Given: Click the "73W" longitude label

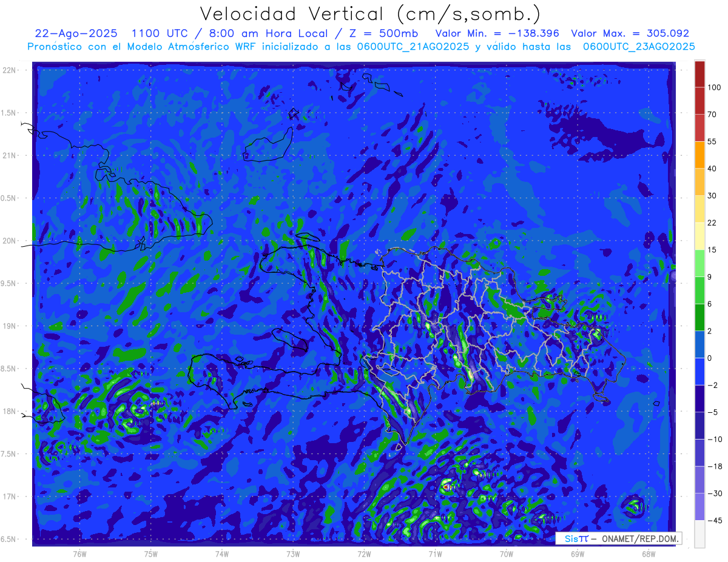Looking at the screenshot, I should tap(293, 554).
